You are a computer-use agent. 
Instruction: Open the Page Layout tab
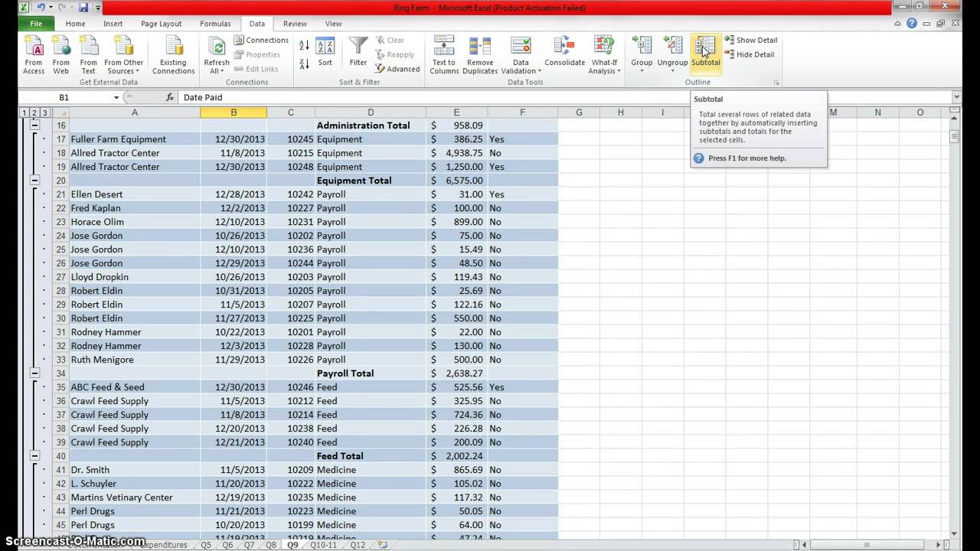tap(161, 24)
